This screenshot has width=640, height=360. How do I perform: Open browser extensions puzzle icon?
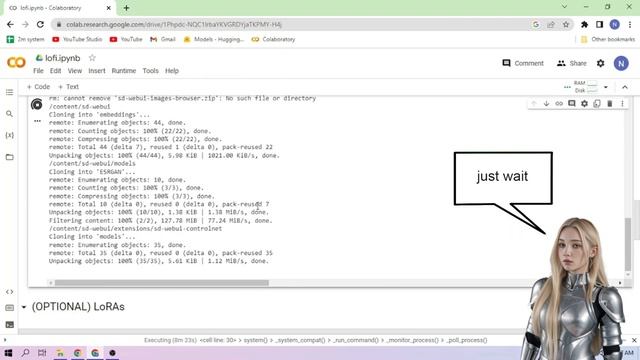pyautogui.click(x=584, y=24)
